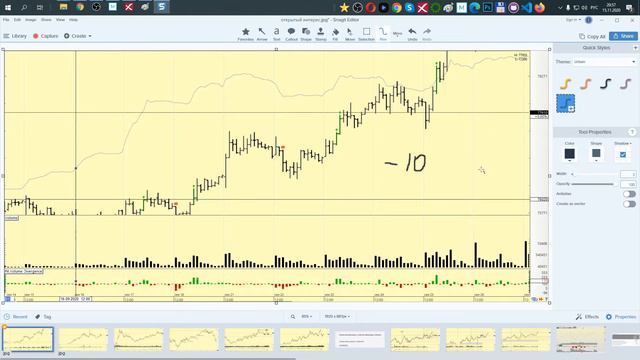Select the white text document thumbnail
Image resolution: width=640 pixels, height=360 pixels.
coord(360,340)
